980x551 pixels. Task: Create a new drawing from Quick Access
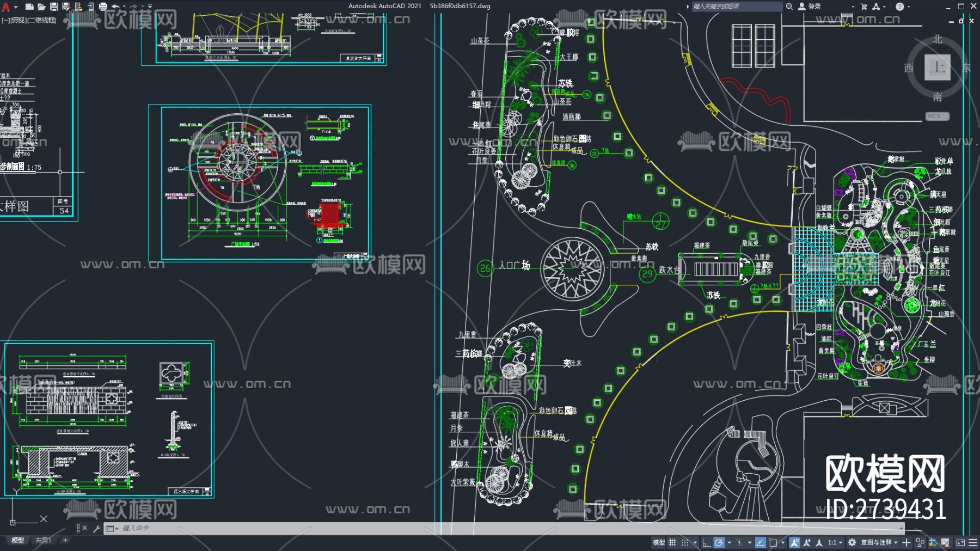(29, 7)
